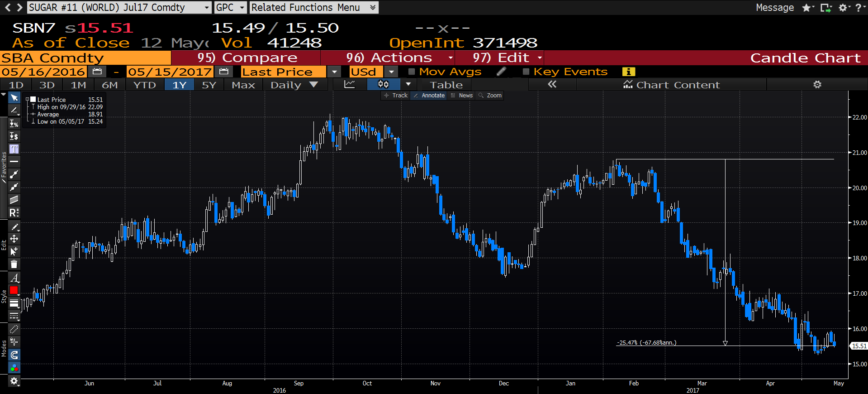Open end date calendar picker
This screenshot has height=394, width=868.
[223, 72]
